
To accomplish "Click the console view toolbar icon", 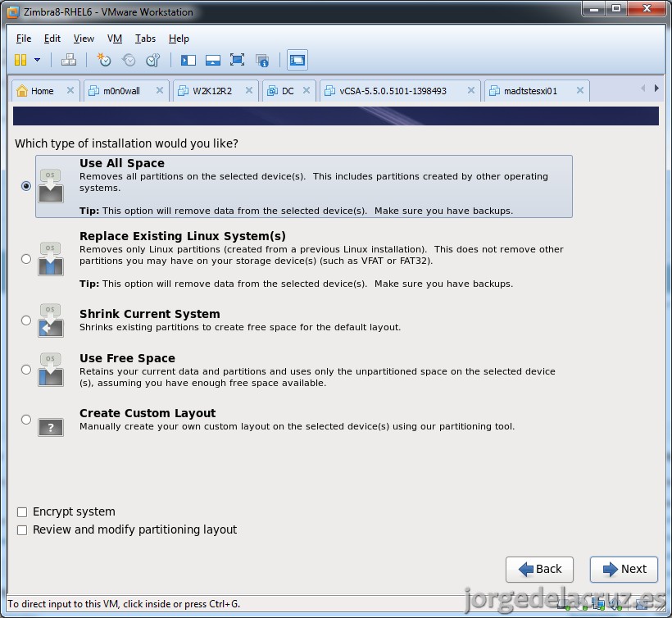I will [x=297, y=60].
